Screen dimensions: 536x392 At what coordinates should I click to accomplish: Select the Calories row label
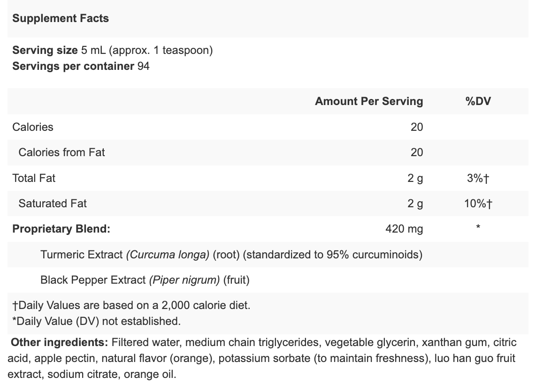[x=33, y=127]
